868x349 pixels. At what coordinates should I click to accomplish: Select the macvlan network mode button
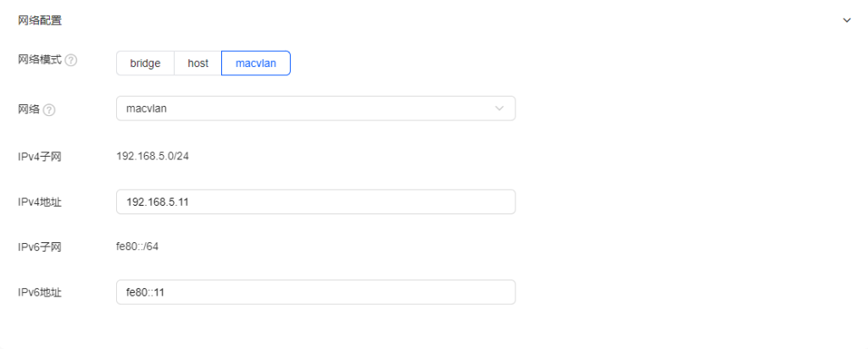[255, 64]
